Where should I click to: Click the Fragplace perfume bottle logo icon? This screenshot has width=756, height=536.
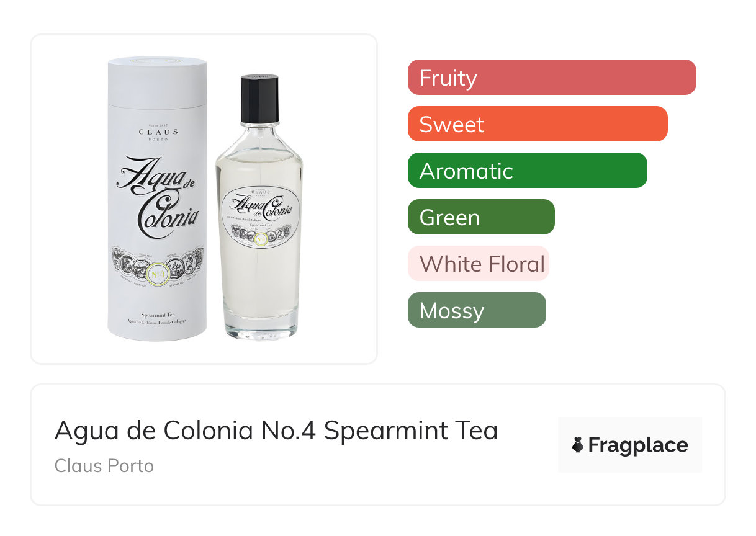[578, 445]
